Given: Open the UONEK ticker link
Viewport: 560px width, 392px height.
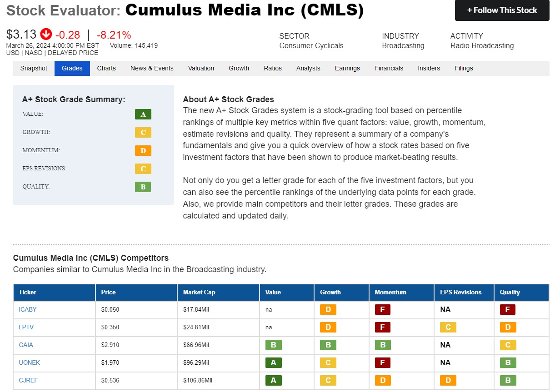Looking at the screenshot, I should coord(29,362).
